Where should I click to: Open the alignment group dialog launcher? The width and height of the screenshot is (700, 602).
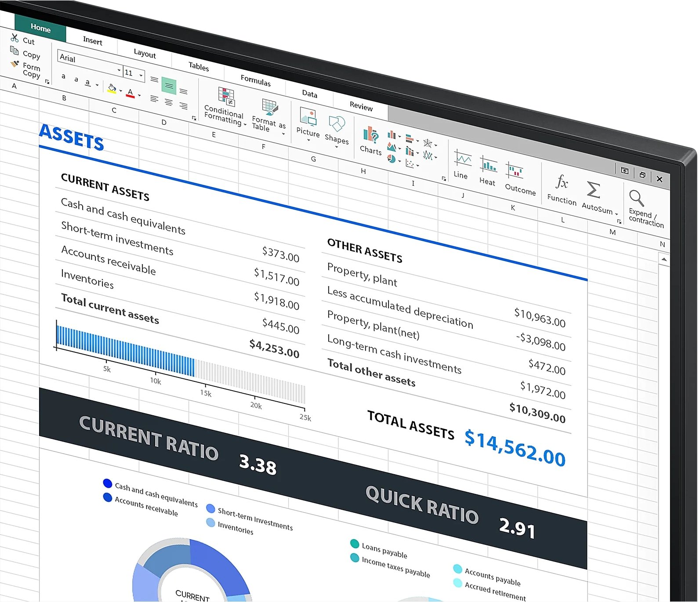(194, 118)
